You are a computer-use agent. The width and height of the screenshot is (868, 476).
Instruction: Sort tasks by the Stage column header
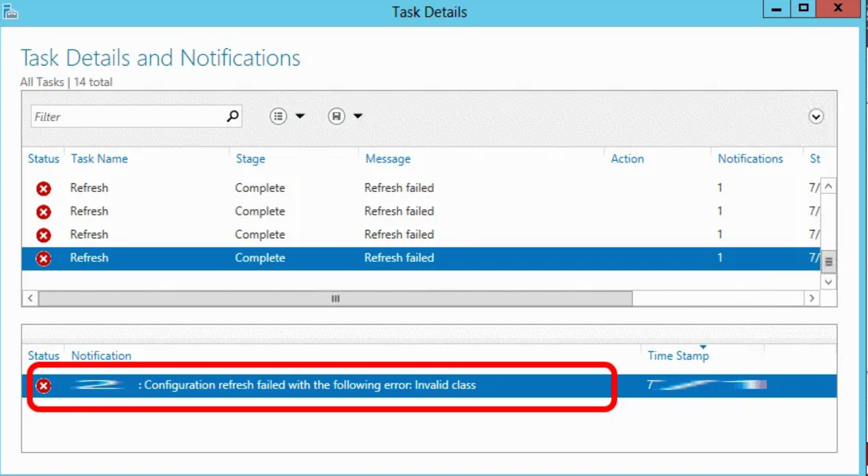point(250,158)
